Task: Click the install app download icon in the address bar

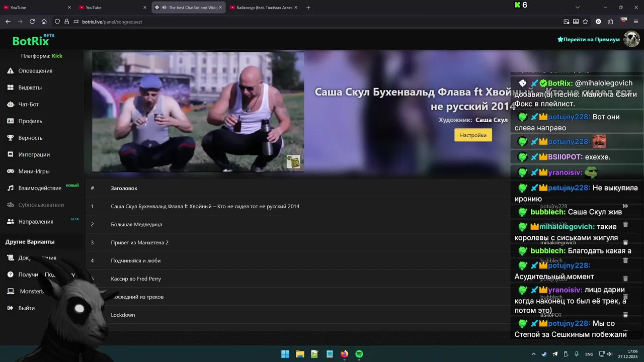Action: (x=576, y=22)
